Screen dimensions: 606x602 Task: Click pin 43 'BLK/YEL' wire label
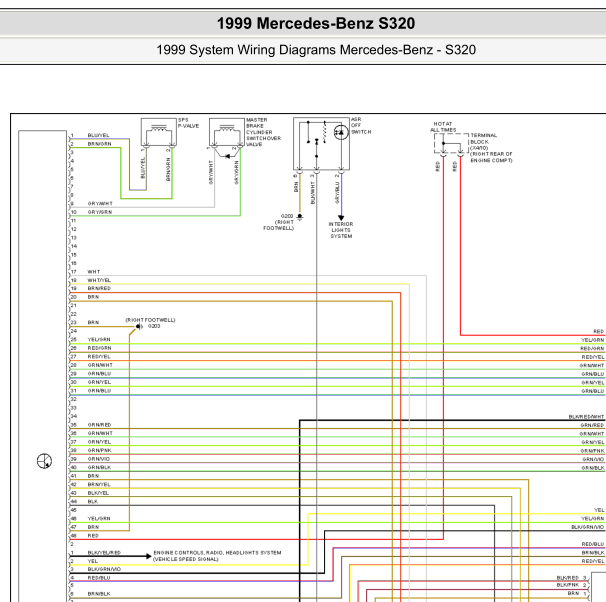98,493
